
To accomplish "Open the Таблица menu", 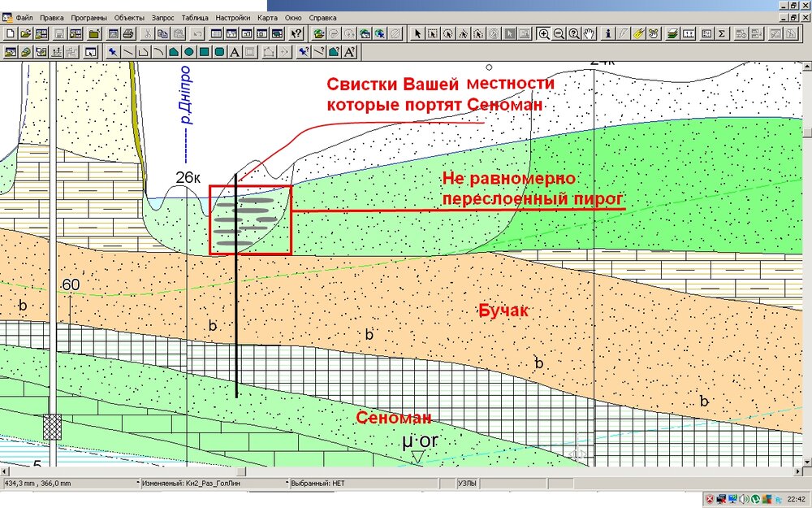I will pos(195,18).
